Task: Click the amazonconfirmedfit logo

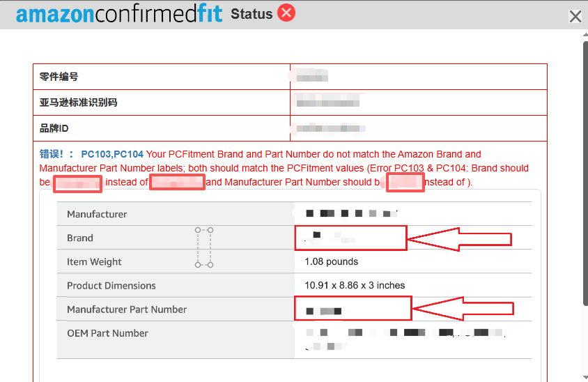Action: (119, 14)
